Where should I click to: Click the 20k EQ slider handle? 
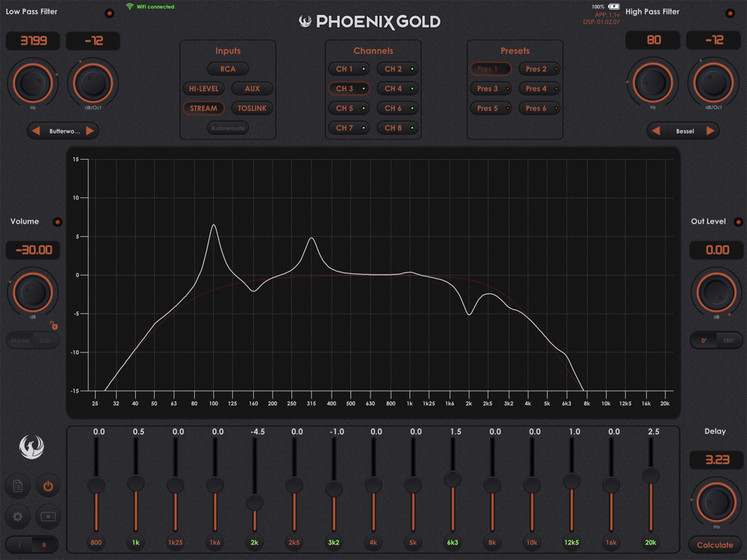[651, 475]
